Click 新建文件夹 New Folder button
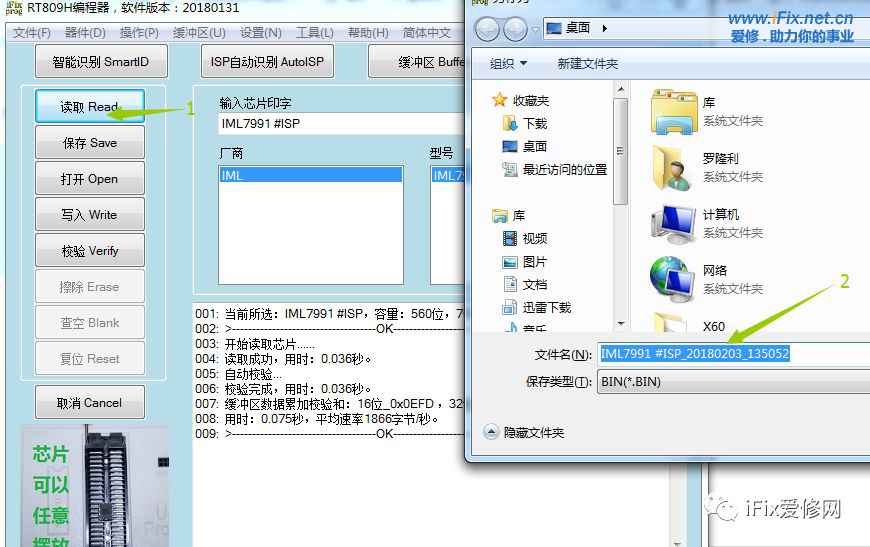This screenshot has width=870, height=547. click(x=588, y=64)
